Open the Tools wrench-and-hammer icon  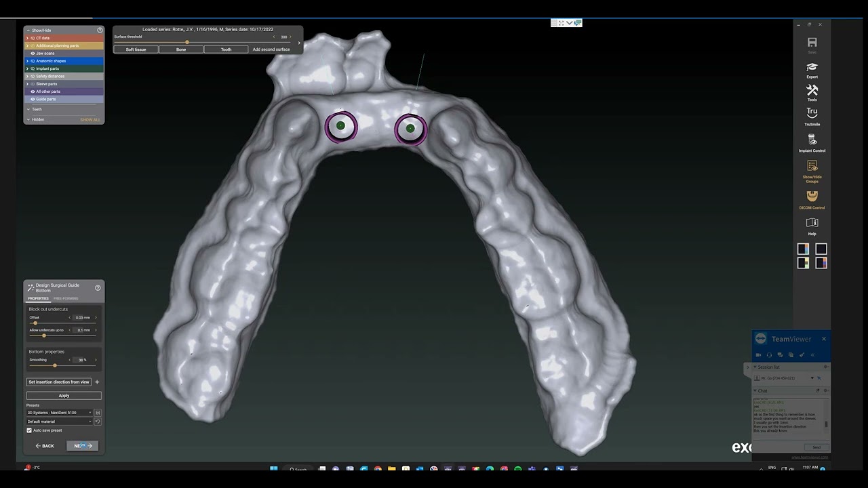click(x=812, y=90)
